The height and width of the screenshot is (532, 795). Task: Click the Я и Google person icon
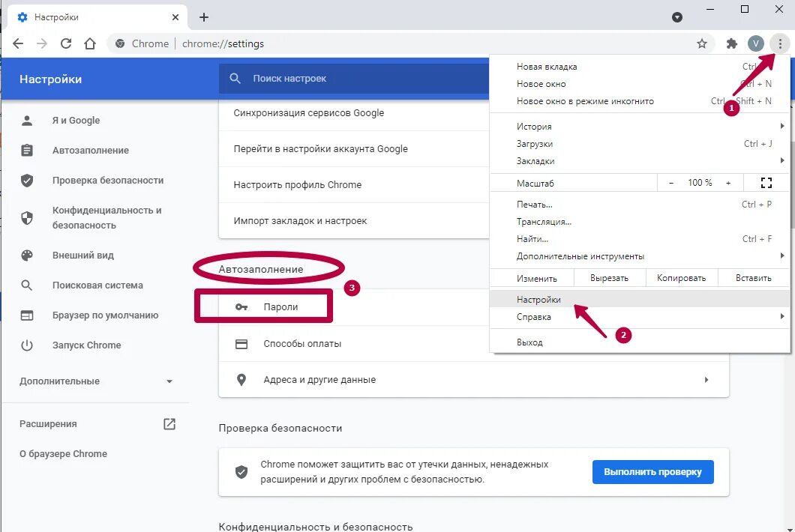tap(27, 121)
